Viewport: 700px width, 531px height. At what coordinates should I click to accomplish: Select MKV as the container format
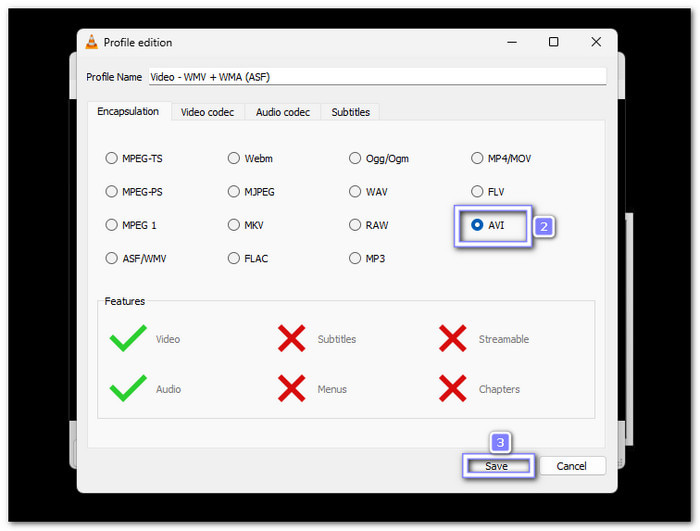tap(234, 225)
